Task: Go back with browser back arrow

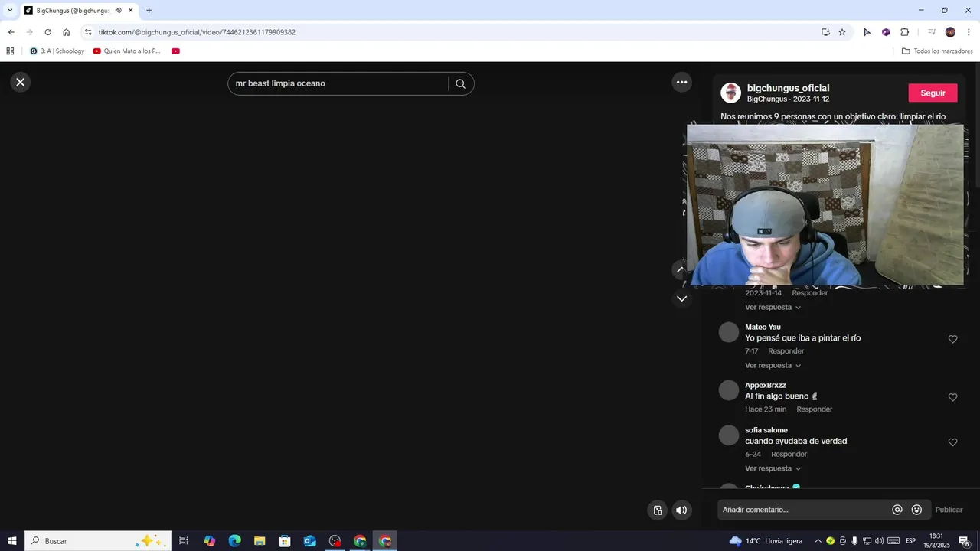Action: [x=11, y=32]
